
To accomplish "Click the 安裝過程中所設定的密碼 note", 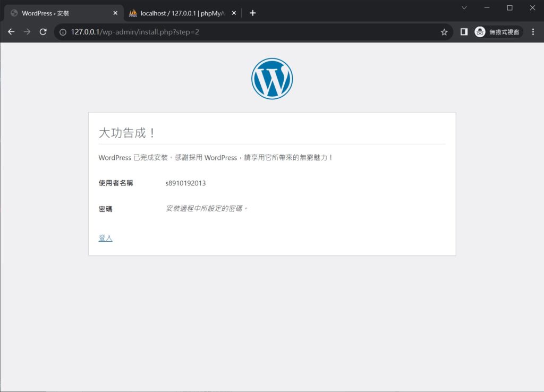I will click(207, 209).
